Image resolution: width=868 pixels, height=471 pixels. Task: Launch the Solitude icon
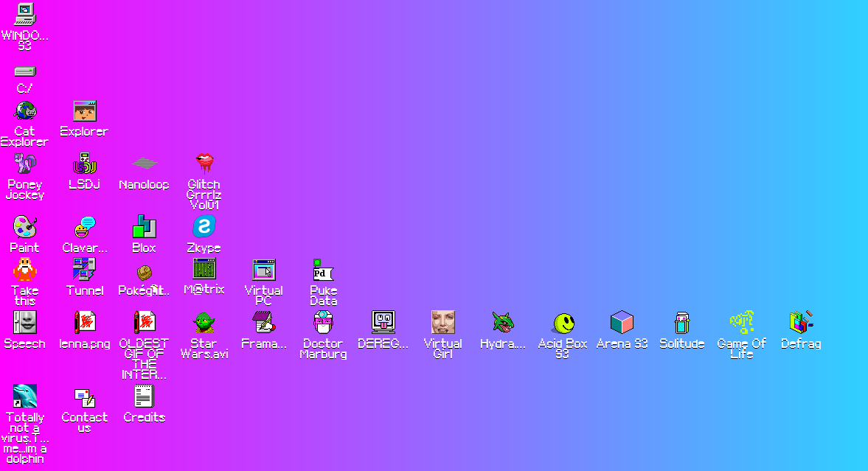[682, 323]
